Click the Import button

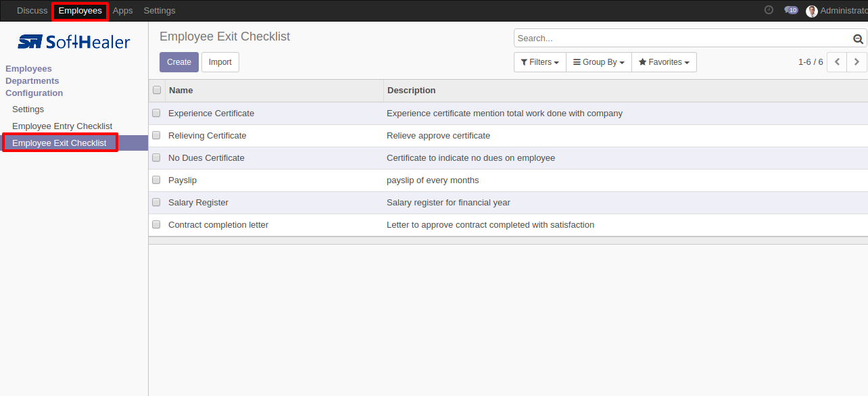[x=220, y=62]
